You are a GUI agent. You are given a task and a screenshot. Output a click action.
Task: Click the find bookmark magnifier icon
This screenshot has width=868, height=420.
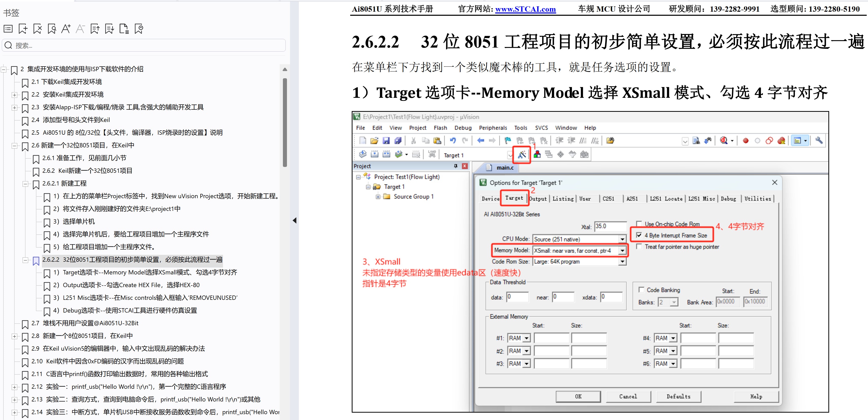52,29
